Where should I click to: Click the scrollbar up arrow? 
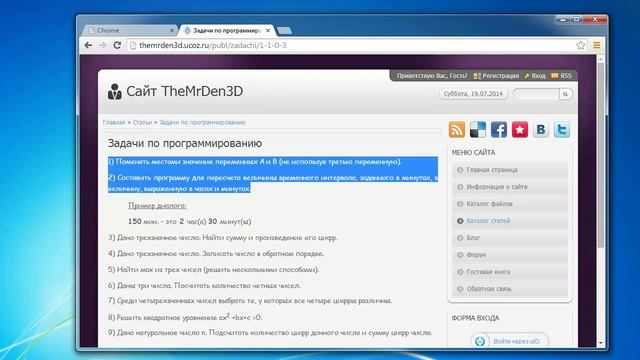[x=600, y=59]
